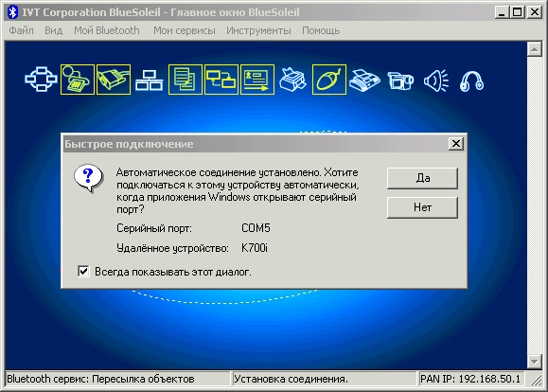Select the Serial Port service icon
This screenshot has width=548, height=392.
(x=114, y=80)
